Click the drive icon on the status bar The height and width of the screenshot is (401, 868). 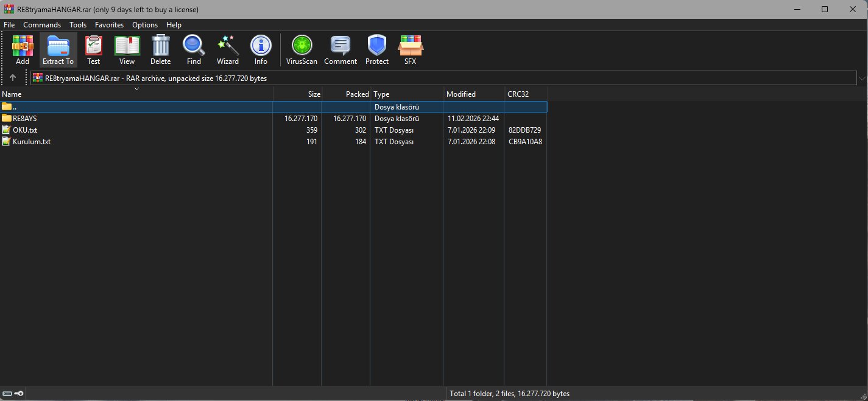(x=7, y=392)
